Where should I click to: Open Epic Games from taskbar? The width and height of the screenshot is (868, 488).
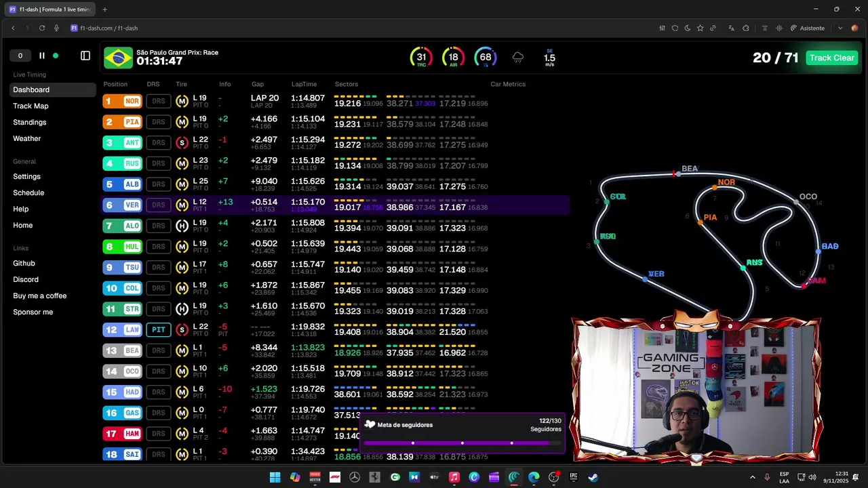point(574,477)
